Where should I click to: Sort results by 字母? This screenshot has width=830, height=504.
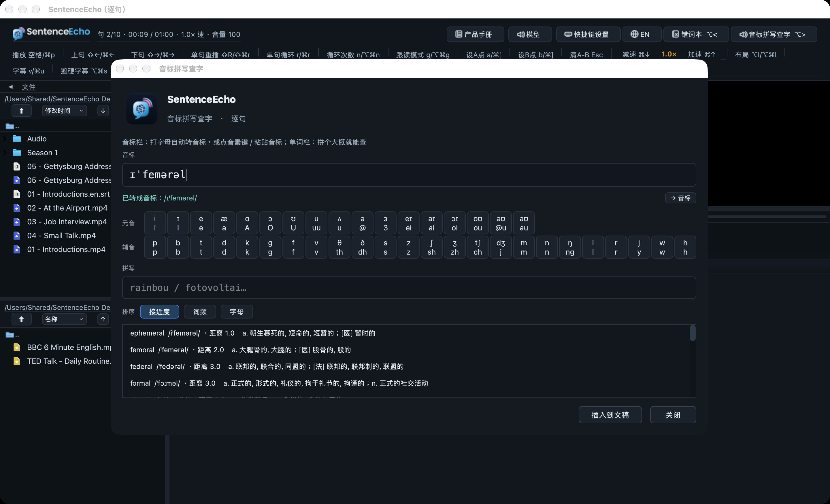coord(237,312)
